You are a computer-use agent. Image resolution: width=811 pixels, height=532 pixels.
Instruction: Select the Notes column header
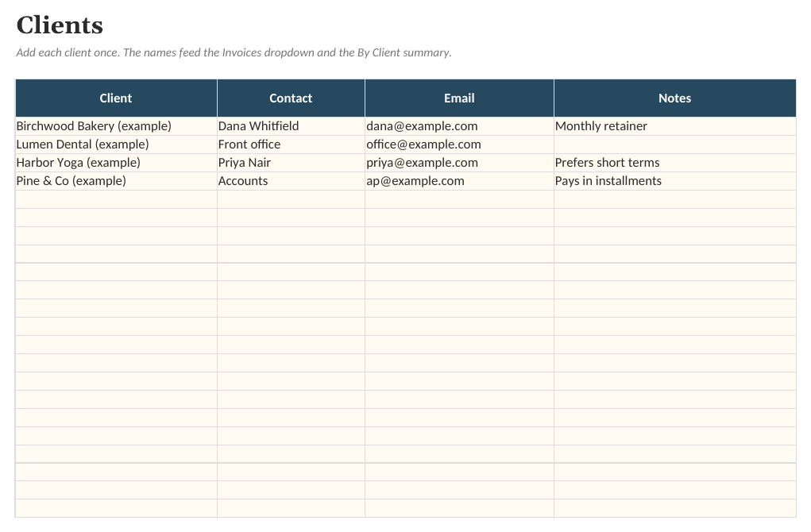pos(675,98)
